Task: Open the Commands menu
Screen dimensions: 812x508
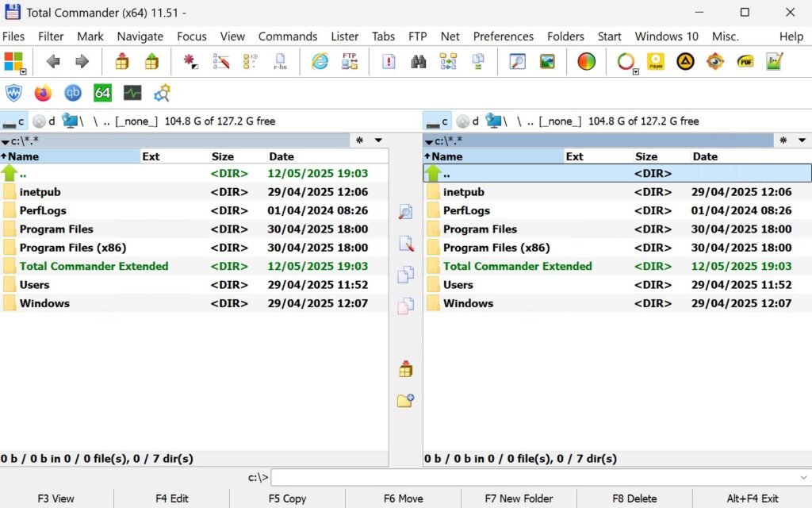Action: 288,37
